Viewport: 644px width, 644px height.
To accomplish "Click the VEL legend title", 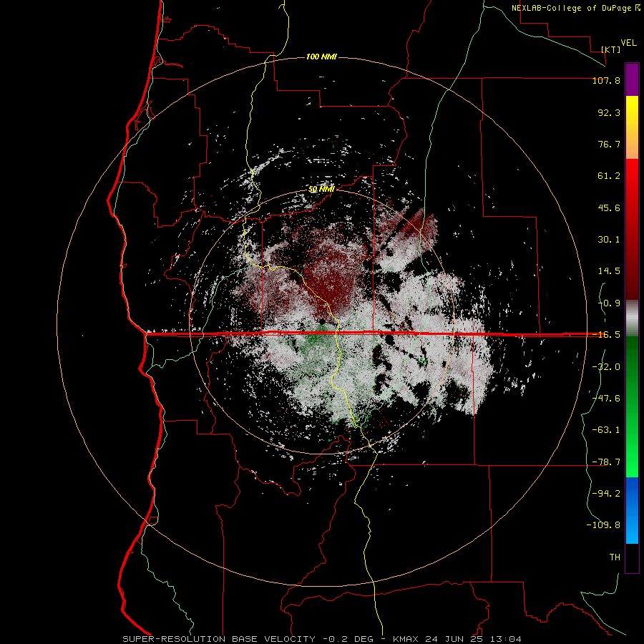I will tap(628, 43).
